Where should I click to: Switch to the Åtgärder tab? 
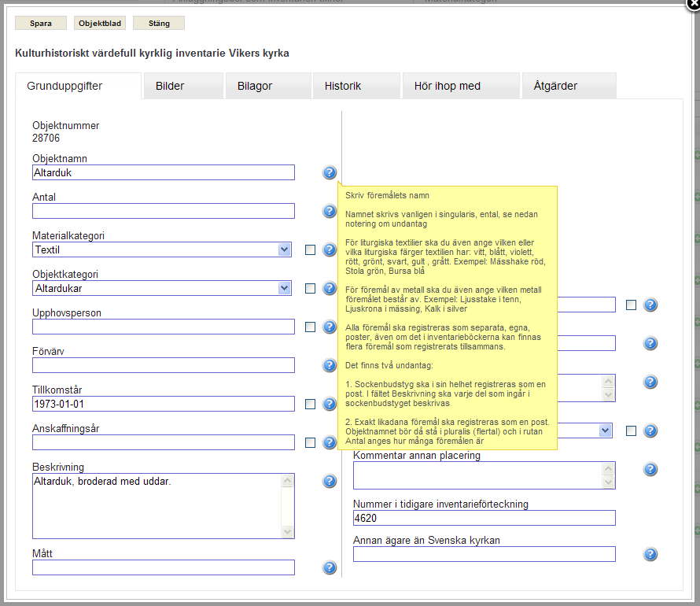[x=569, y=86]
